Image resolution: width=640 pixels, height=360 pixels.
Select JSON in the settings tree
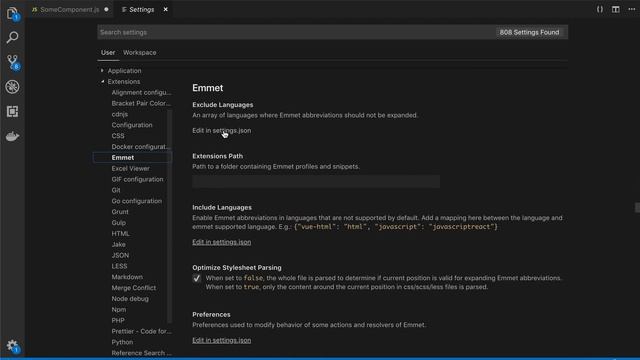point(120,255)
